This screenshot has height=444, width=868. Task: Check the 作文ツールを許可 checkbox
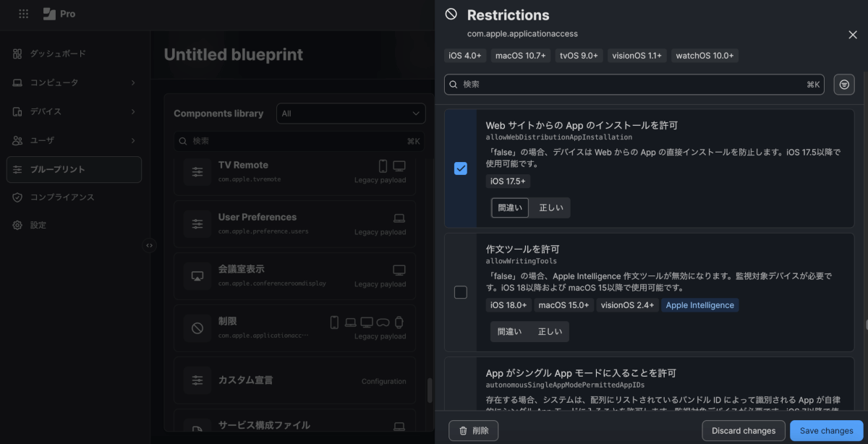pyautogui.click(x=461, y=292)
